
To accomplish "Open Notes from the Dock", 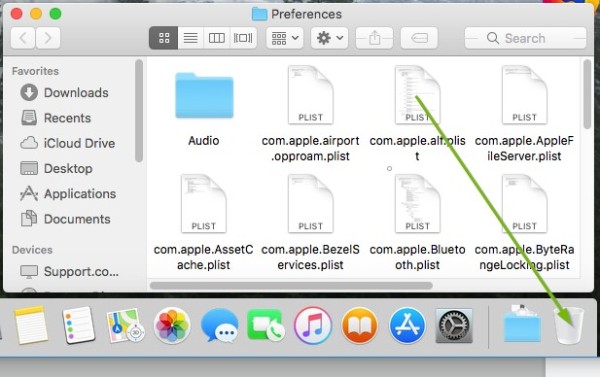I will (x=31, y=325).
